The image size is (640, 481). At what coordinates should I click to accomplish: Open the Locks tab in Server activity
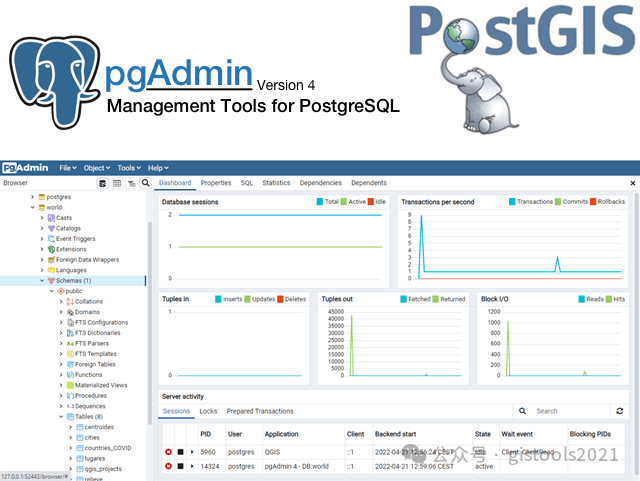coord(208,411)
